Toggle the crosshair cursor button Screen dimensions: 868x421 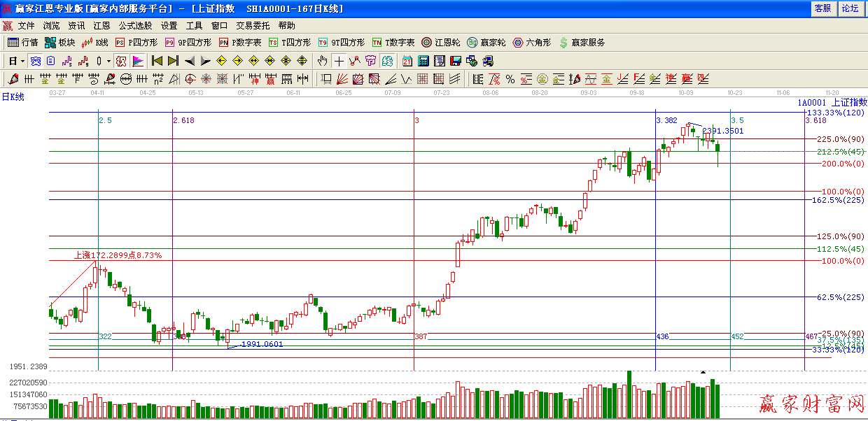coord(339,61)
